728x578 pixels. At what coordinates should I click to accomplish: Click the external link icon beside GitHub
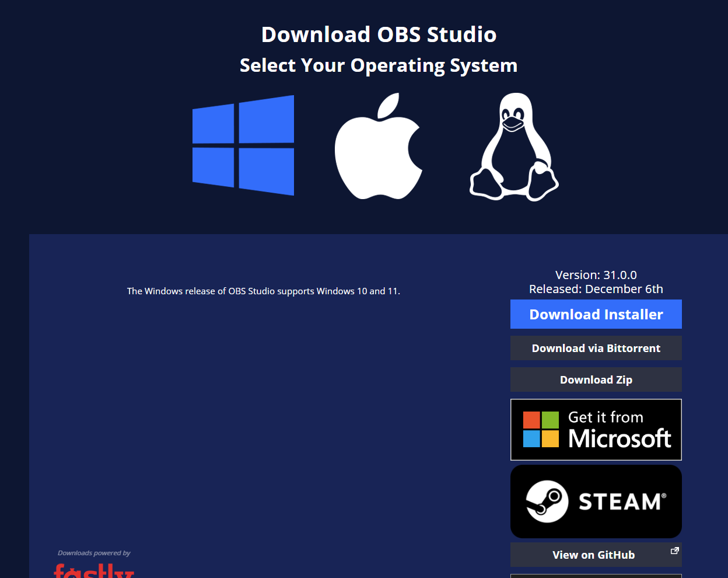tap(674, 551)
